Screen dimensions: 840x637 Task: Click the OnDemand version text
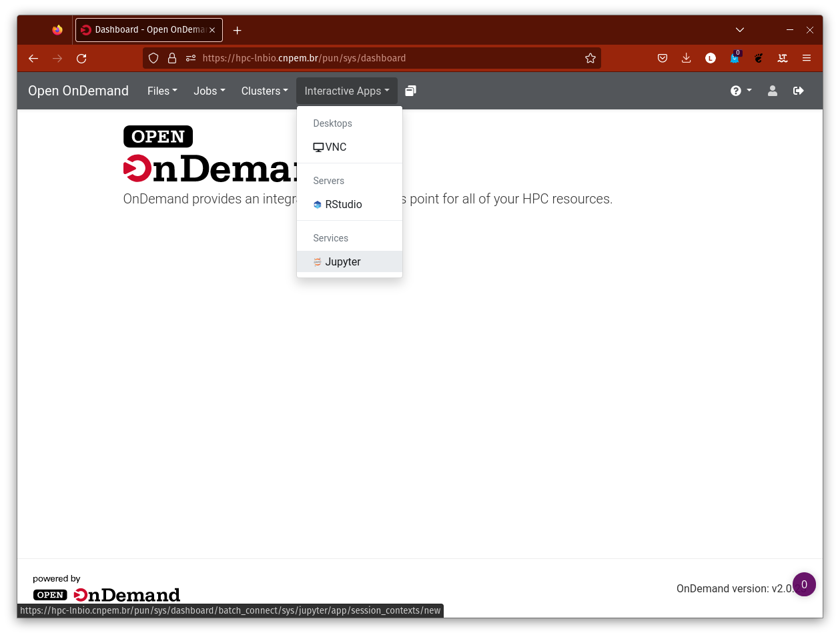(x=734, y=588)
